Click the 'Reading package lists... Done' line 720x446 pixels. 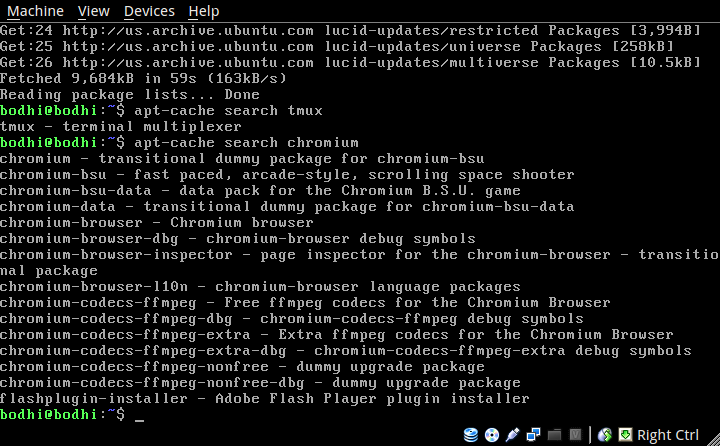[130, 95]
